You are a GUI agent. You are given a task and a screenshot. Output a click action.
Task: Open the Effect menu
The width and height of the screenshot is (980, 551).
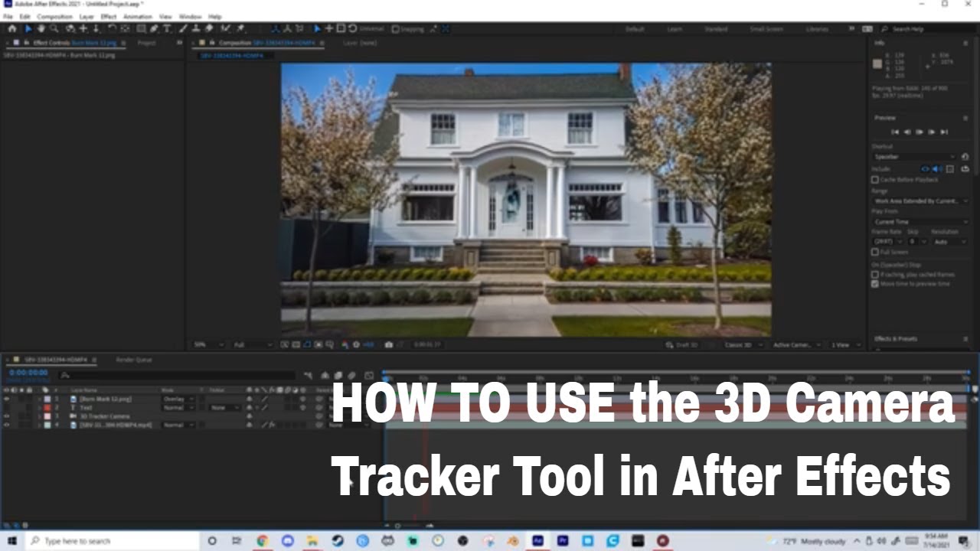(x=109, y=16)
